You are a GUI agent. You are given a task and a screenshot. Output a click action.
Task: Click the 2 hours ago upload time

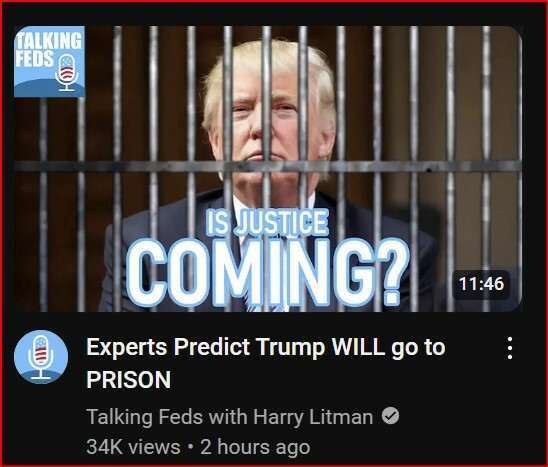tap(255, 447)
